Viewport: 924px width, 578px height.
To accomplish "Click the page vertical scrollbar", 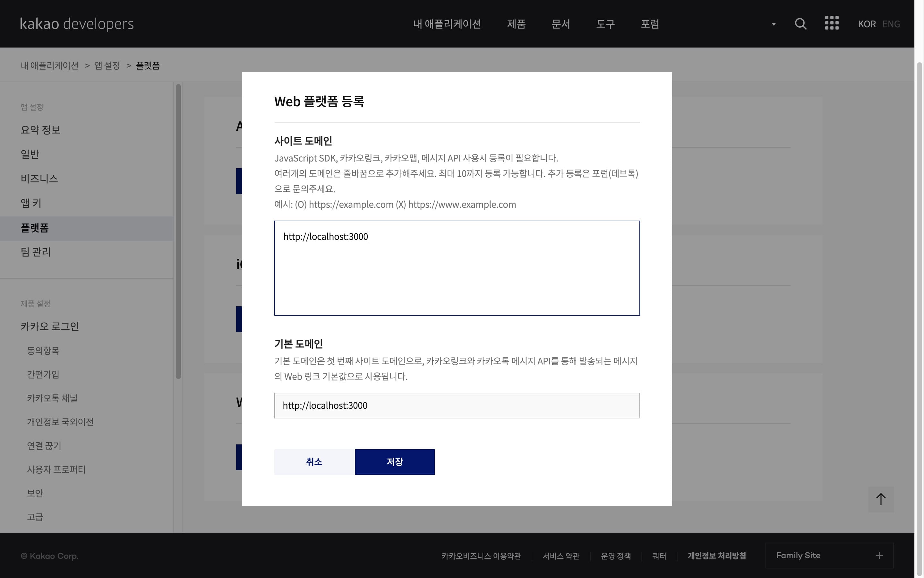I will (920, 319).
